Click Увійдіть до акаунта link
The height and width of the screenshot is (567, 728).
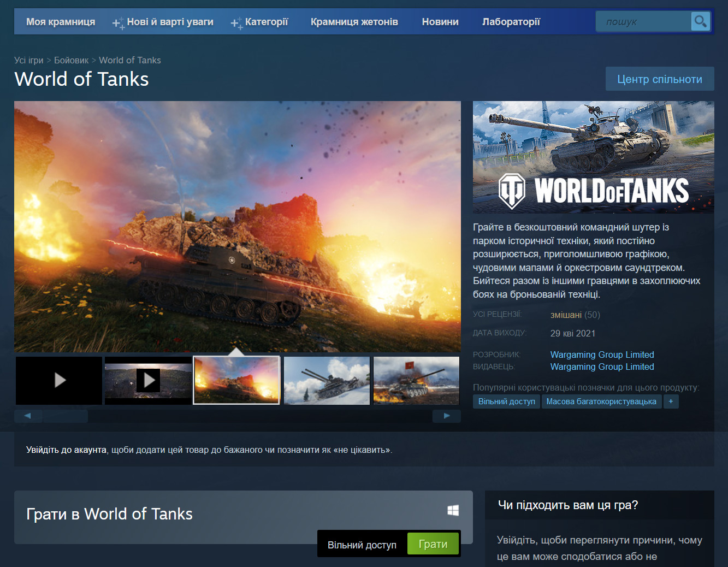tap(66, 450)
